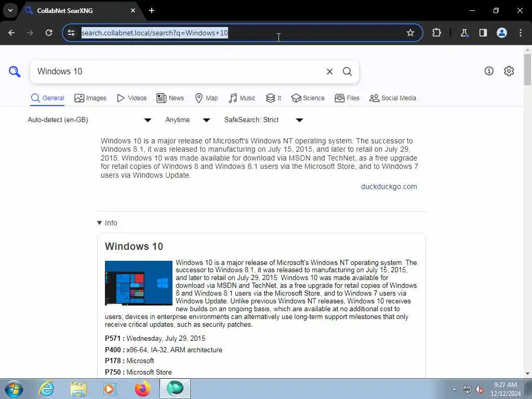Switch to Videos category
Screen dimensions: 532x399
[x=131, y=98]
